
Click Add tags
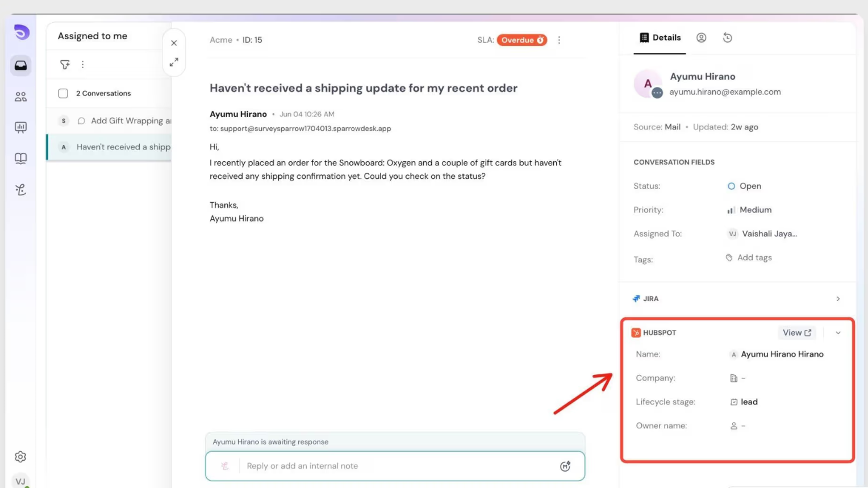pos(749,257)
